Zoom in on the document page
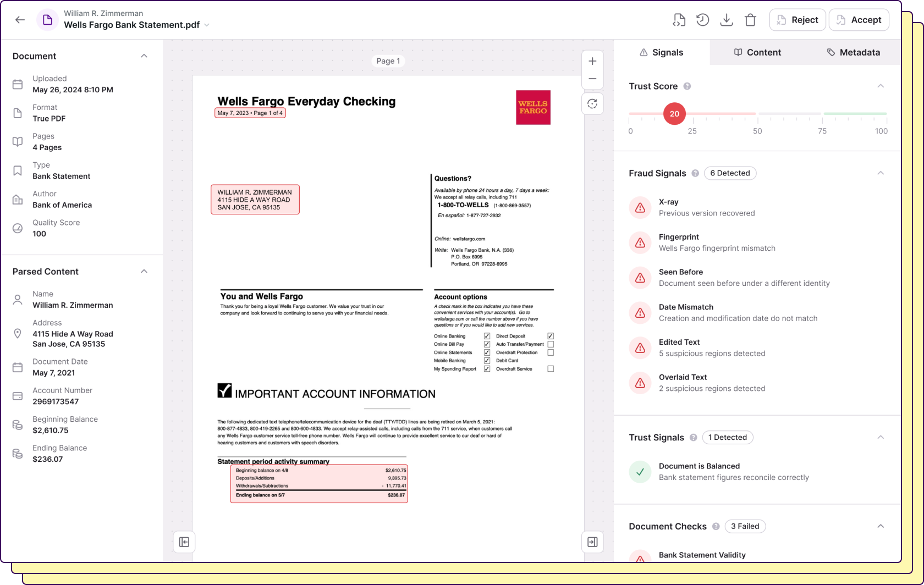 (x=592, y=61)
